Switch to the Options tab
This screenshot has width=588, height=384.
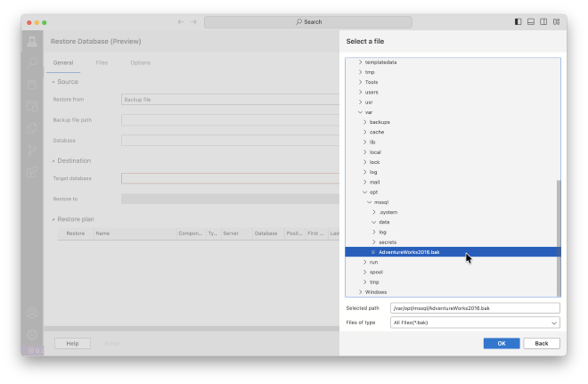[x=140, y=62]
